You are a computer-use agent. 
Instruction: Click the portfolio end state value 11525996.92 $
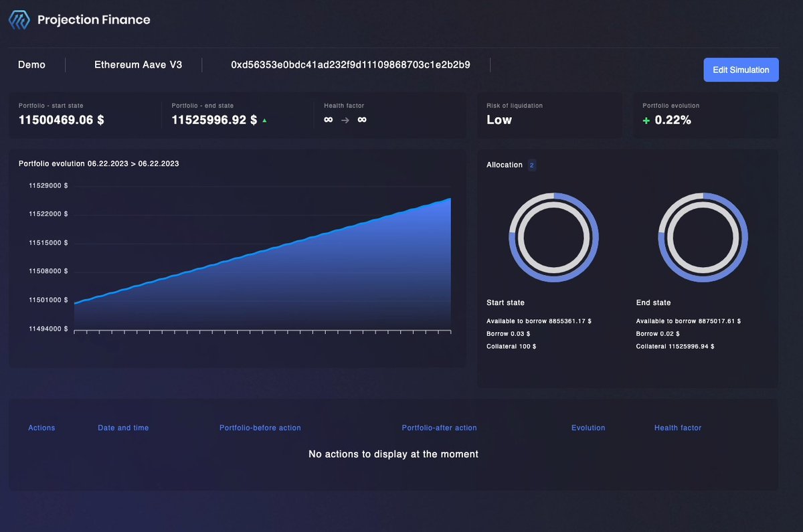(214, 120)
